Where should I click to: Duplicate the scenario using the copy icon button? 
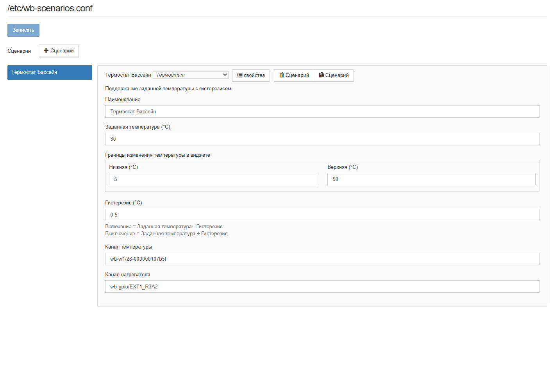pos(334,75)
